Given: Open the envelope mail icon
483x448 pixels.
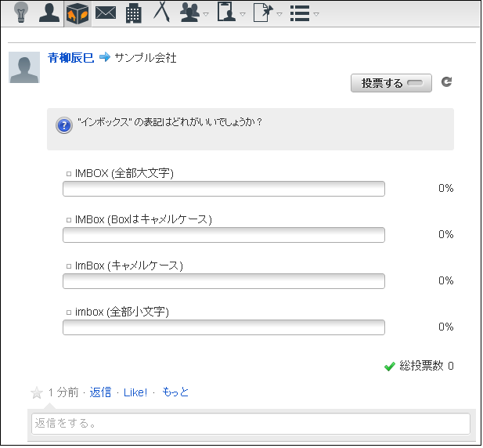Looking at the screenshot, I should (x=106, y=13).
